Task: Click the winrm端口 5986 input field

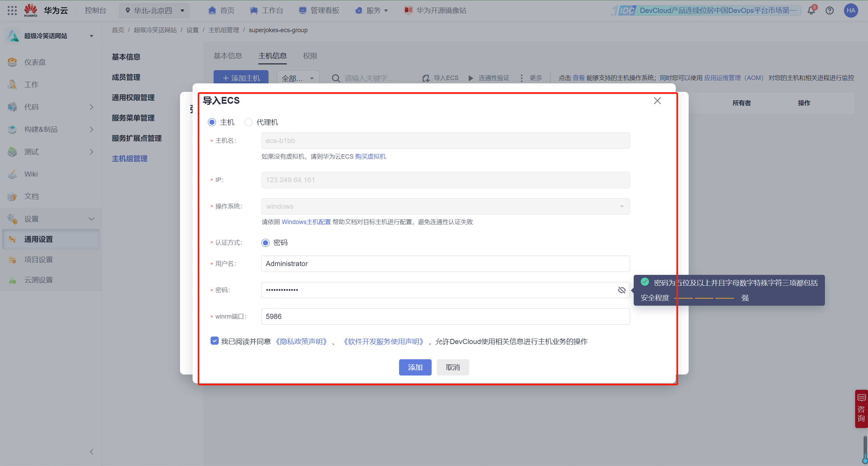Action: (x=446, y=317)
